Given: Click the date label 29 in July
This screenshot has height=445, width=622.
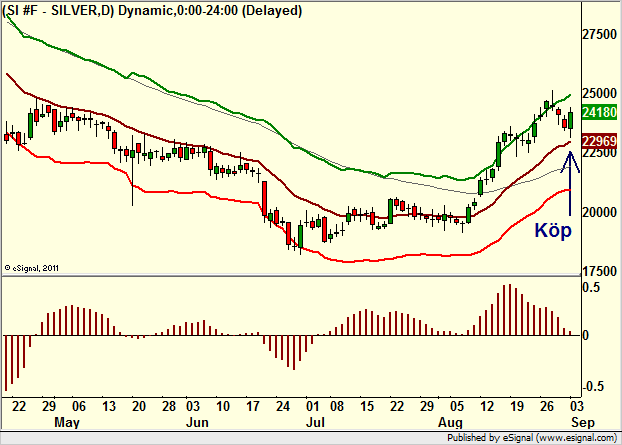Looking at the screenshot, I should [x=427, y=406].
